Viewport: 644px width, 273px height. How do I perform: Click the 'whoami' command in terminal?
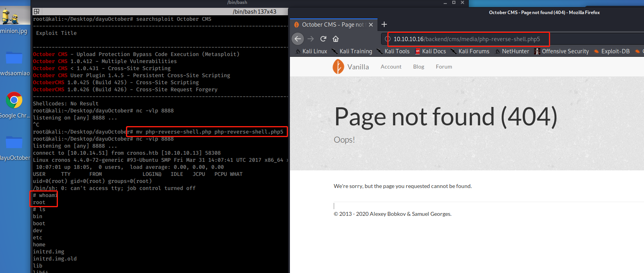point(48,195)
